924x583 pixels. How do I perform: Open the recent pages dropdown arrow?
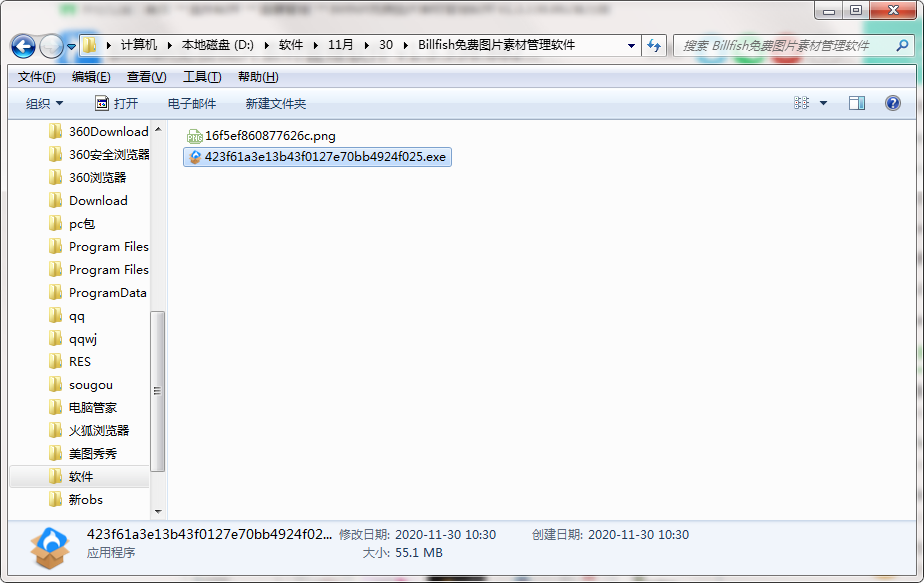72,46
